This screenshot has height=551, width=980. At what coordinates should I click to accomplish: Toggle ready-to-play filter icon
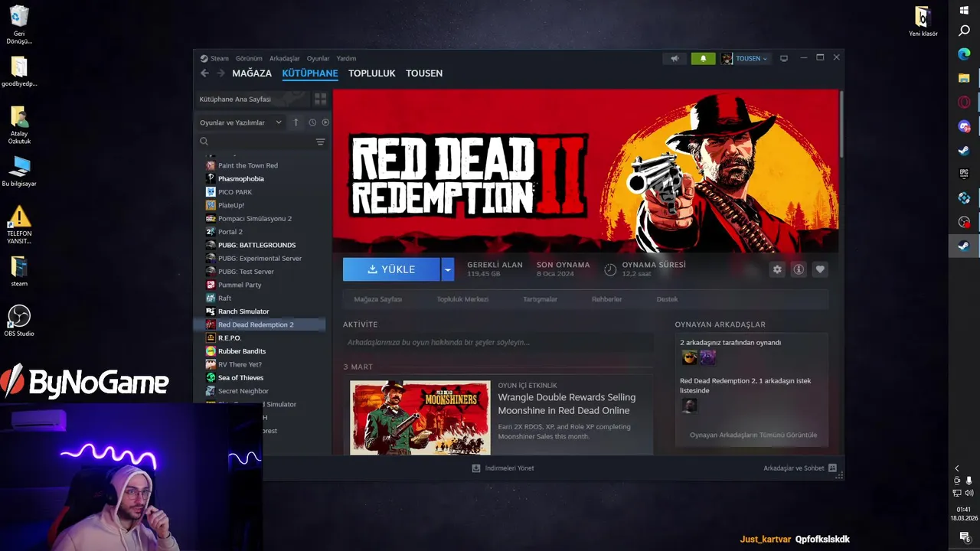tap(325, 122)
